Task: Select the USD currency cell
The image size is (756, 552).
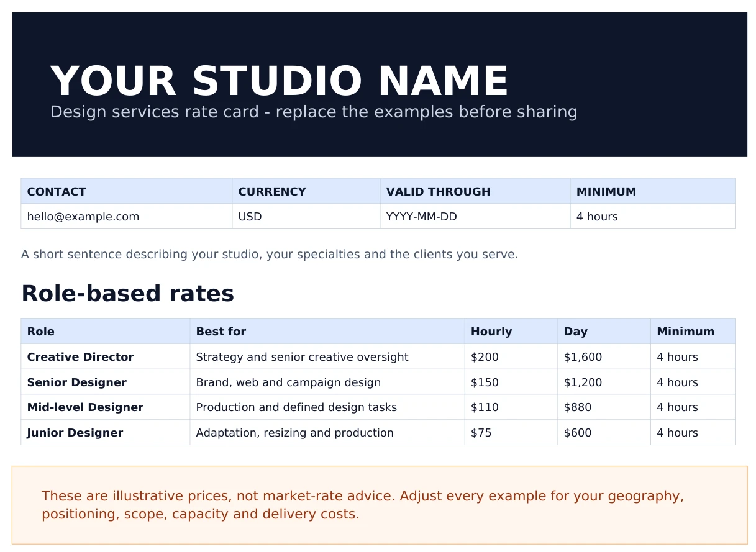Action: tap(306, 217)
